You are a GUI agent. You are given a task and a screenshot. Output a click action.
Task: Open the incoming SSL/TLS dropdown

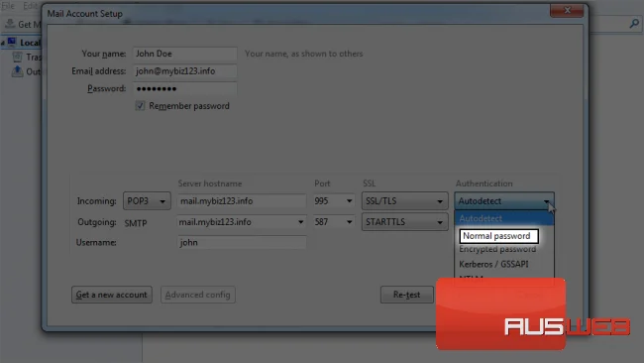[x=404, y=201]
